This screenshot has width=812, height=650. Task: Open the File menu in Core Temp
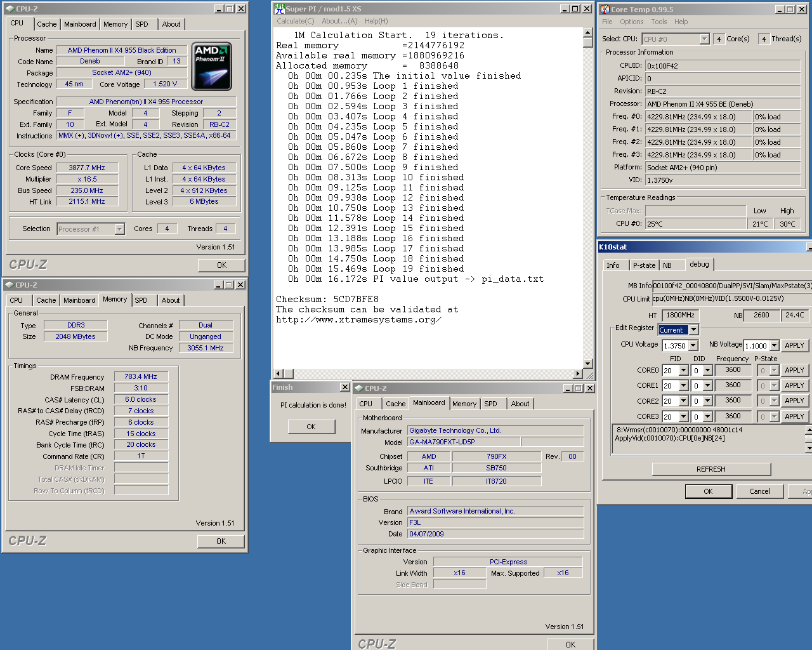click(x=607, y=22)
